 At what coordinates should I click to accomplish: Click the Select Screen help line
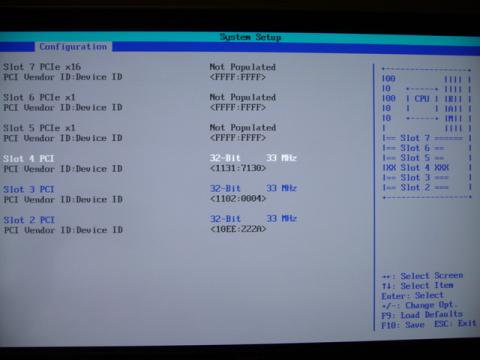(x=422, y=276)
